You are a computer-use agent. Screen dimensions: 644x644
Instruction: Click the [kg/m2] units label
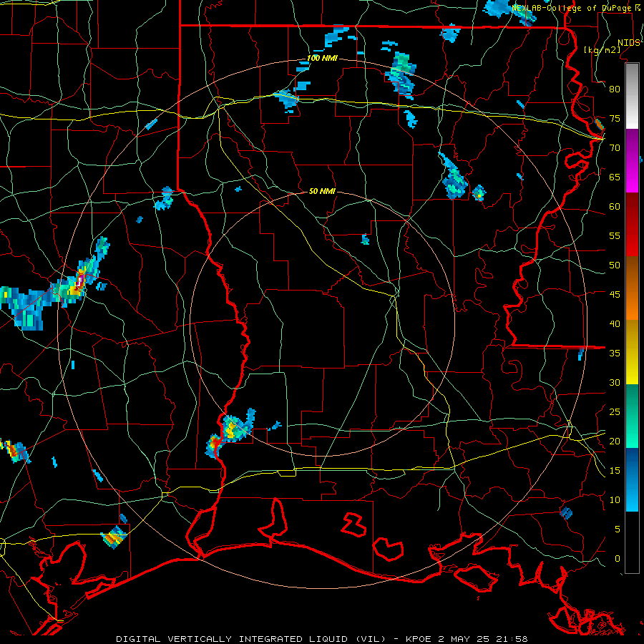point(602,50)
